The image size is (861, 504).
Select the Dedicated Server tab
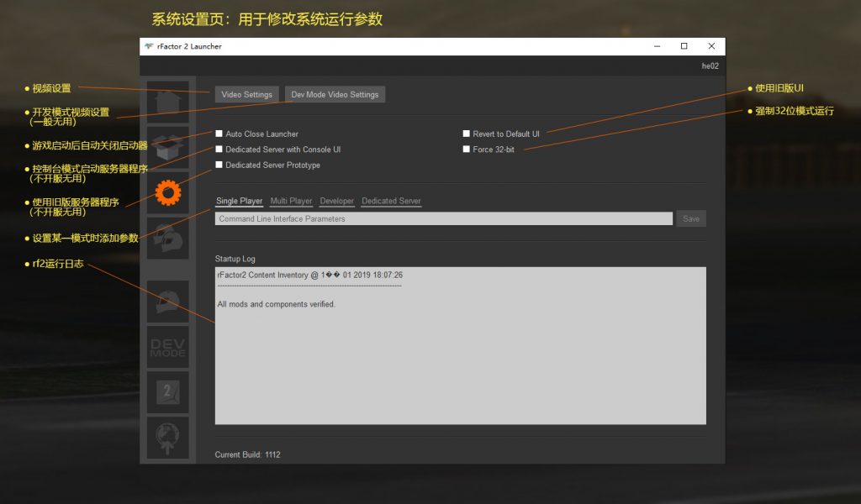392,202
